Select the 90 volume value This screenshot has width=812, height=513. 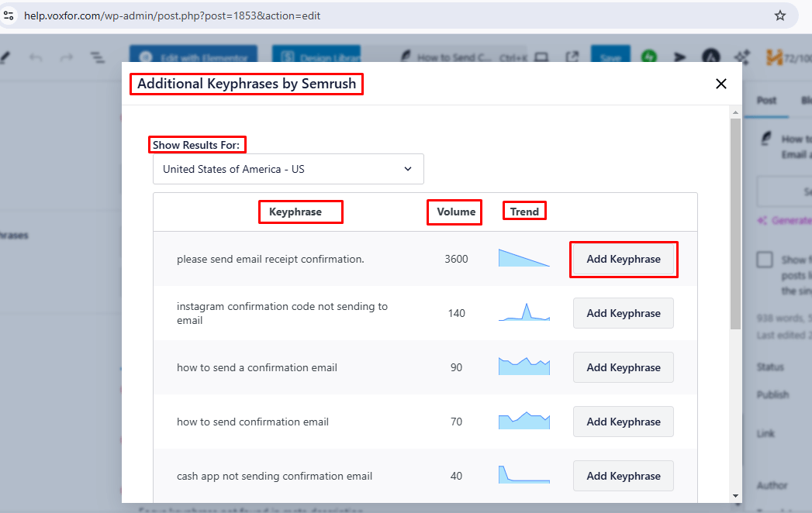point(456,367)
